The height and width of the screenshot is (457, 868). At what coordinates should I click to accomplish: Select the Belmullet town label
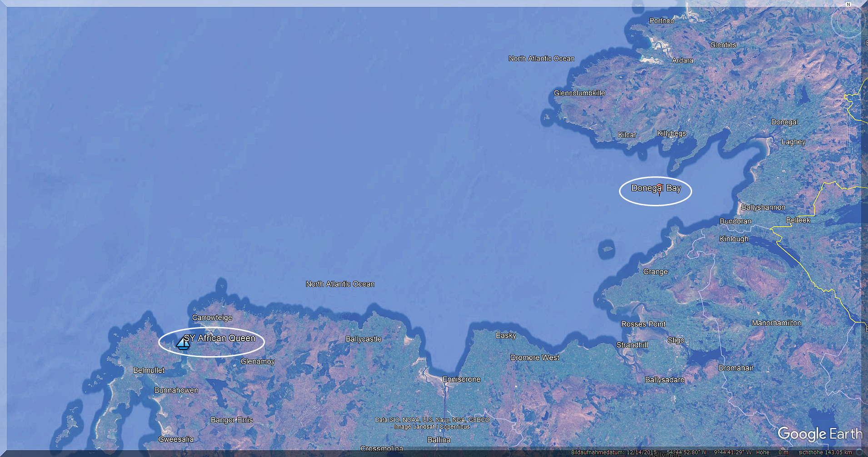pyautogui.click(x=149, y=370)
